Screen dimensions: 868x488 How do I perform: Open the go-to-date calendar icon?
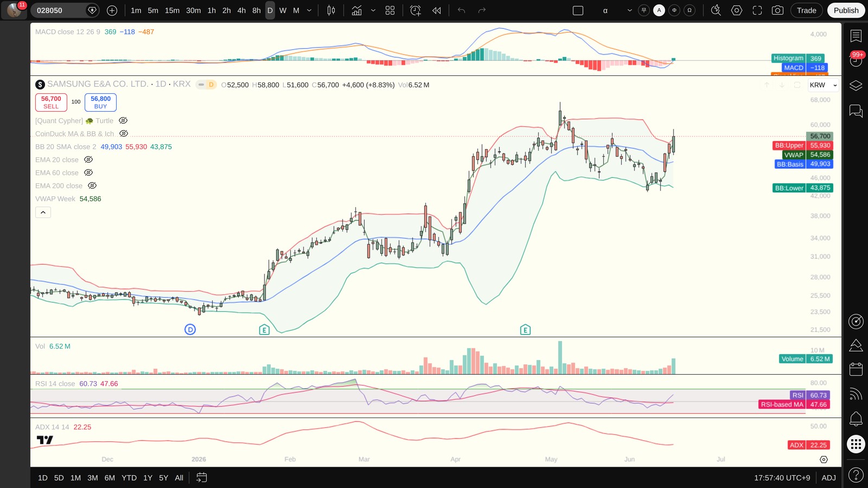[201, 478]
